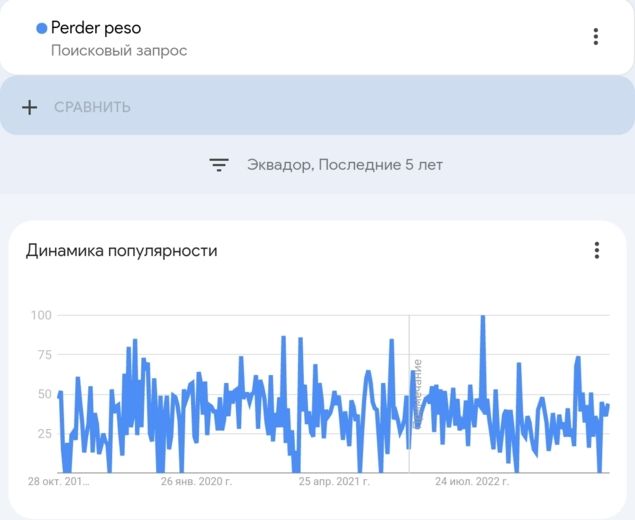Open the Эквадор, Последние 5 лет filter

click(344, 165)
